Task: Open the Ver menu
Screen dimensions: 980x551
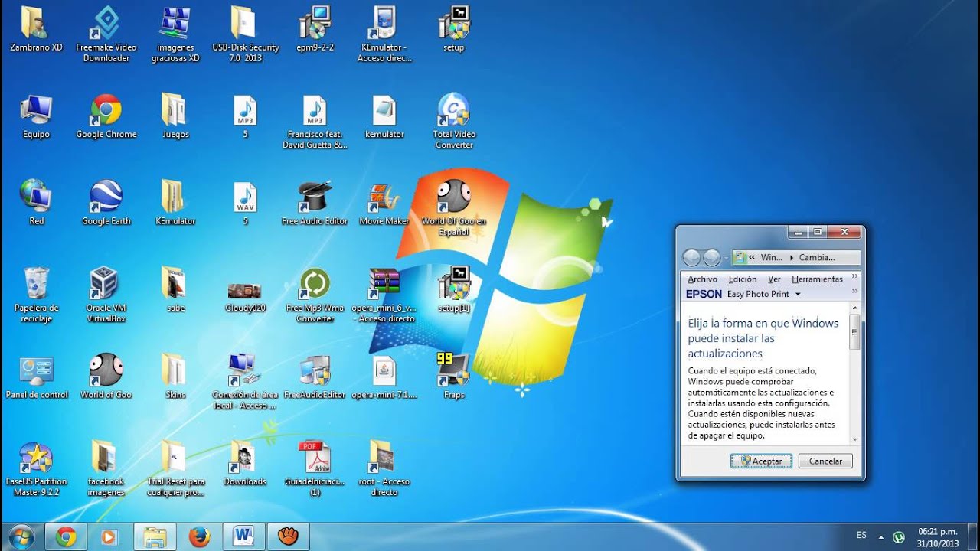Action: [x=774, y=279]
